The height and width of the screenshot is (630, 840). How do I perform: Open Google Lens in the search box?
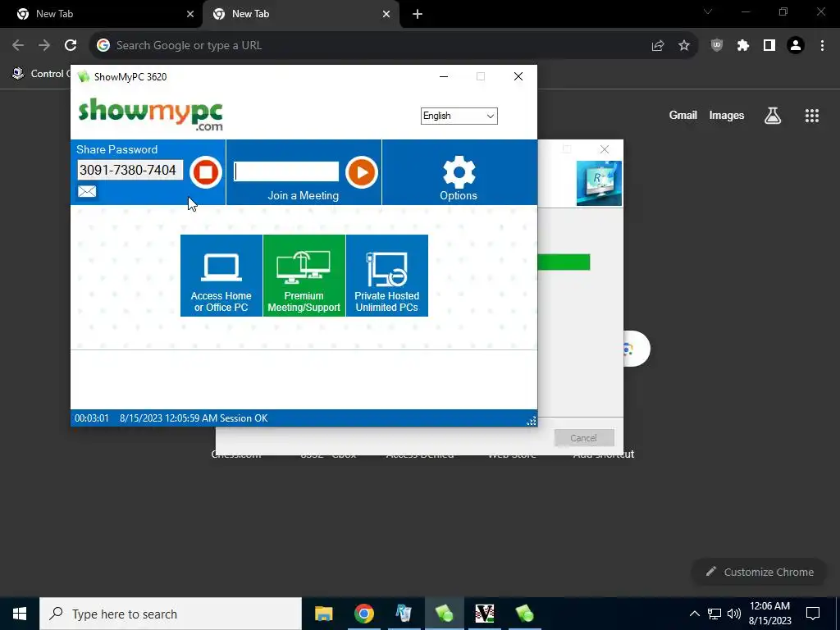coord(629,349)
